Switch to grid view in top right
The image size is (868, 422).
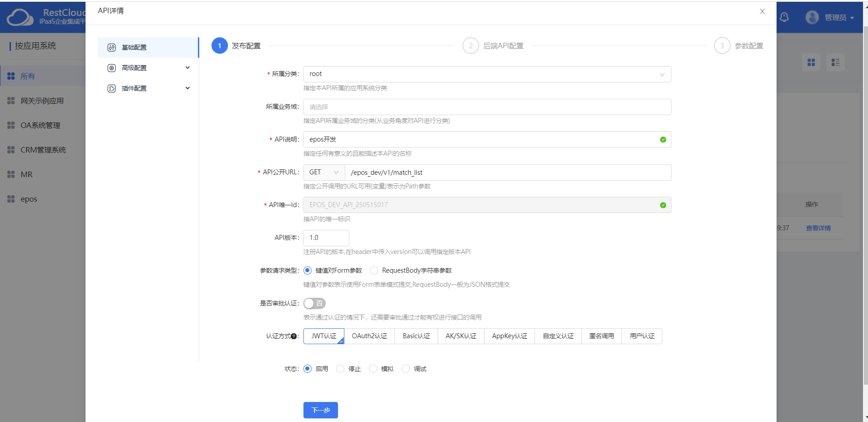pos(811,62)
